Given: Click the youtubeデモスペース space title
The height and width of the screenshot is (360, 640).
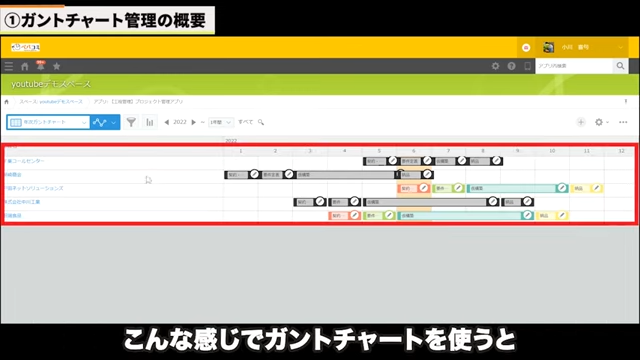Looking at the screenshot, I should pyautogui.click(x=51, y=84).
